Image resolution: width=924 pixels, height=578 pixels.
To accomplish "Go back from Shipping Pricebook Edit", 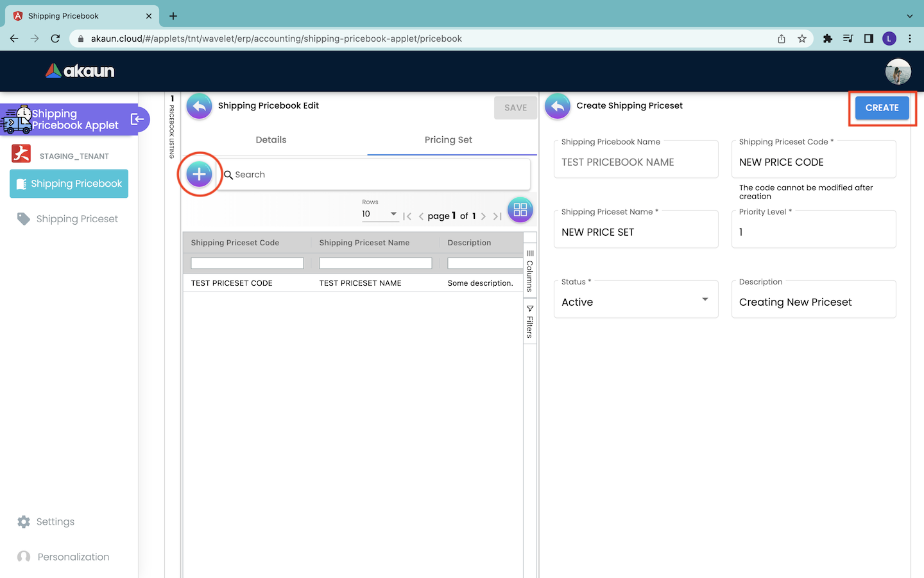I will coord(199,107).
